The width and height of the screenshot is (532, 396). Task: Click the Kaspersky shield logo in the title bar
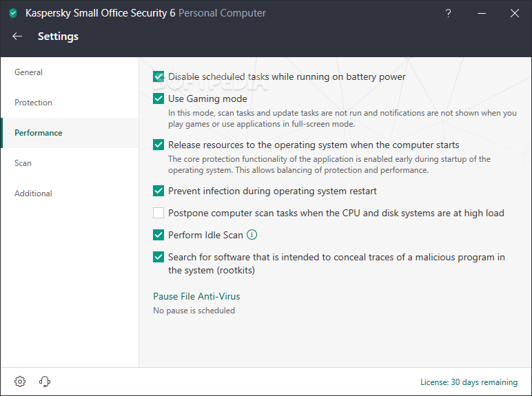tap(13, 13)
